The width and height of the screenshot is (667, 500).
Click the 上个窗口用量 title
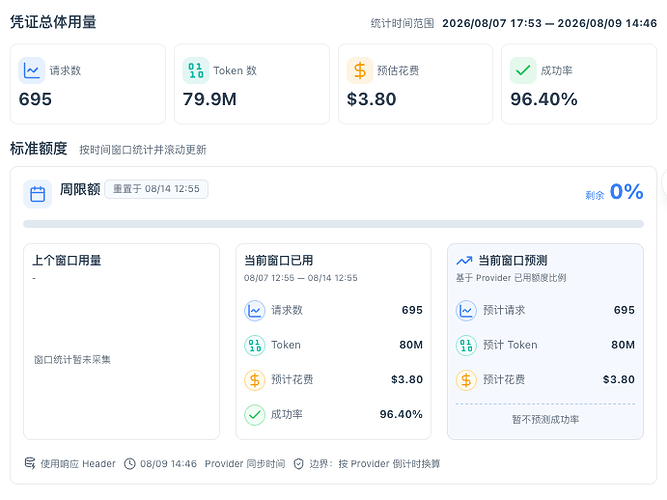point(67,260)
